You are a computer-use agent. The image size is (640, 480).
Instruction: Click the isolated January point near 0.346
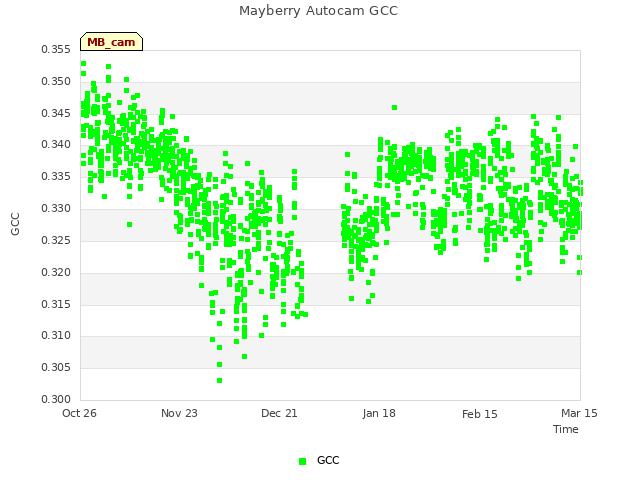click(x=395, y=108)
